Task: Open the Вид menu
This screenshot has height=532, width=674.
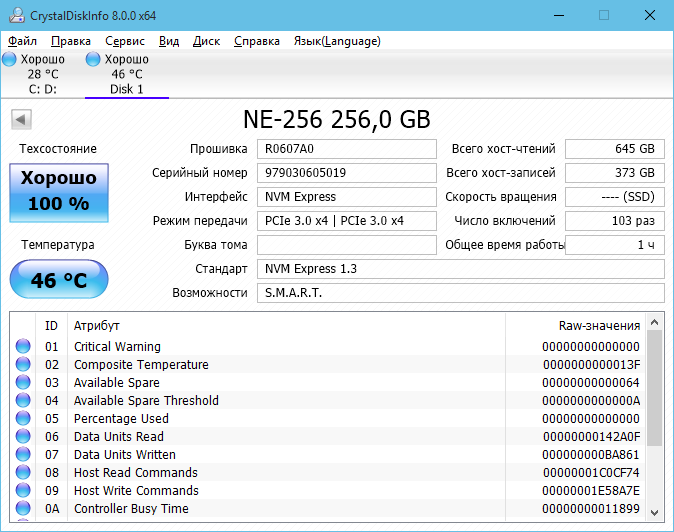Action: [x=169, y=41]
